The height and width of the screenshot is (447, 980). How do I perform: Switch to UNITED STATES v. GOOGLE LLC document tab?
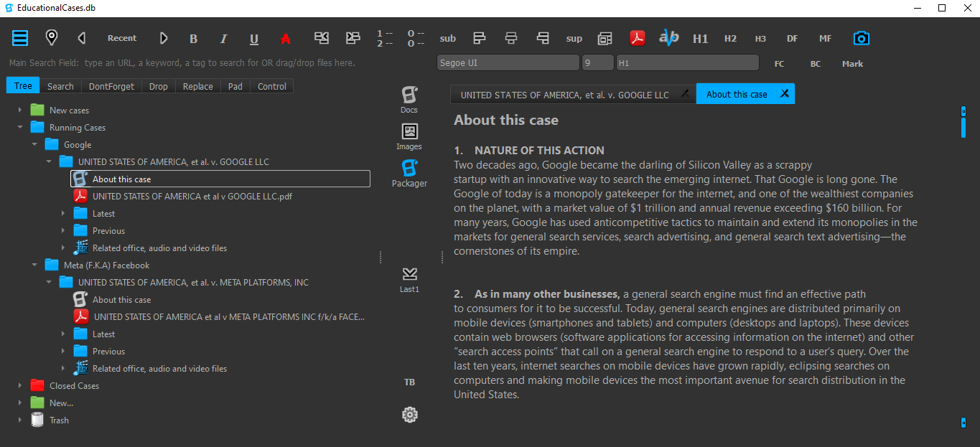click(x=564, y=95)
